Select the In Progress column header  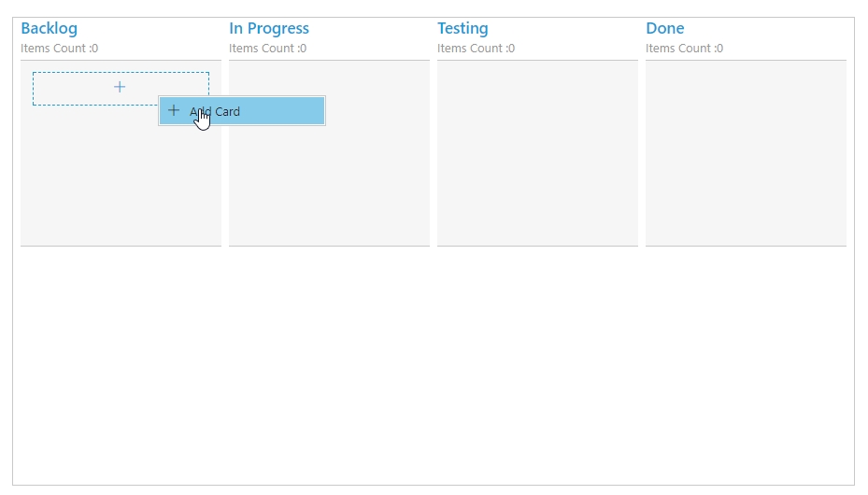269,29
